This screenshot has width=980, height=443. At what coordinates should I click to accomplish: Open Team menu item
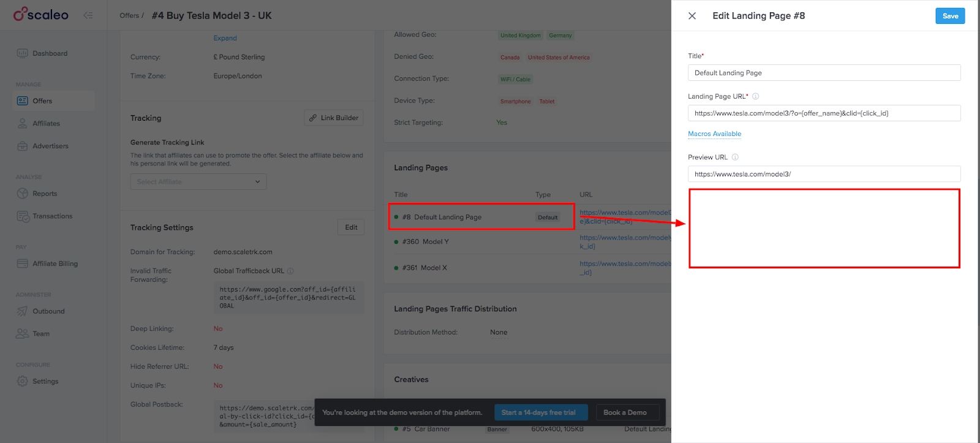41,334
